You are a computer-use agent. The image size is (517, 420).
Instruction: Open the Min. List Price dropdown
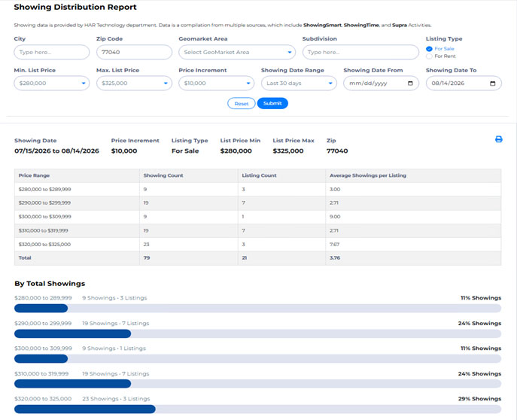click(52, 84)
